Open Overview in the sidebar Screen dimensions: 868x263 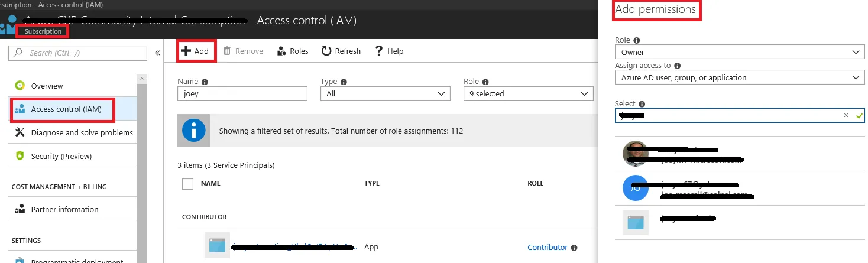coord(47,86)
